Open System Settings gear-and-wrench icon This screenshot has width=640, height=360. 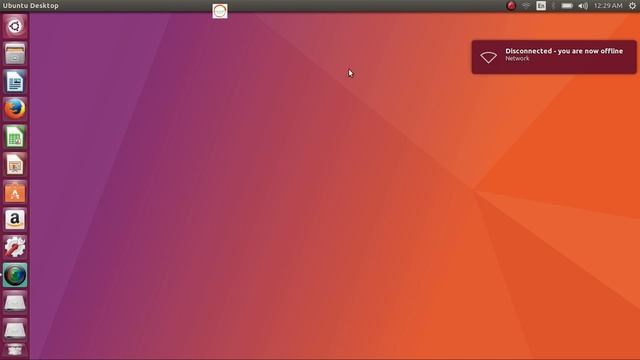(15, 247)
